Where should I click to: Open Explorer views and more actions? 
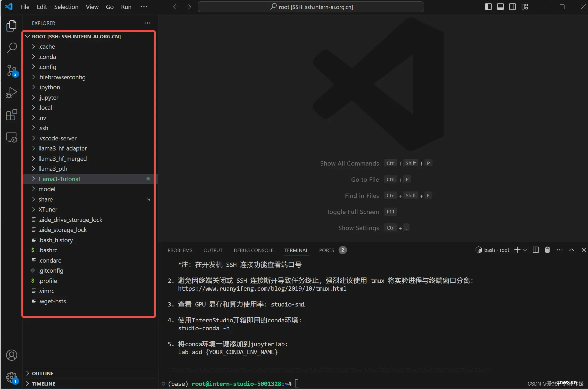pyautogui.click(x=147, y=23)
